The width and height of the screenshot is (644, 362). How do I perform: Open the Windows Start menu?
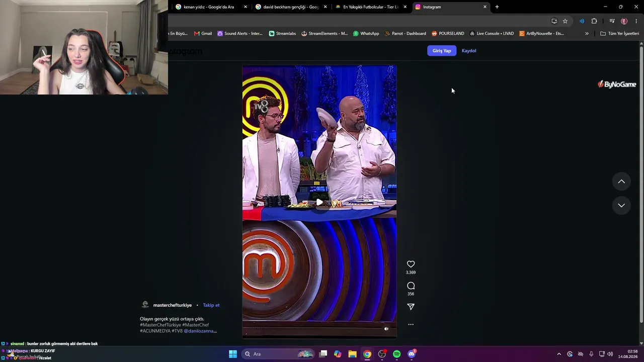233,354
